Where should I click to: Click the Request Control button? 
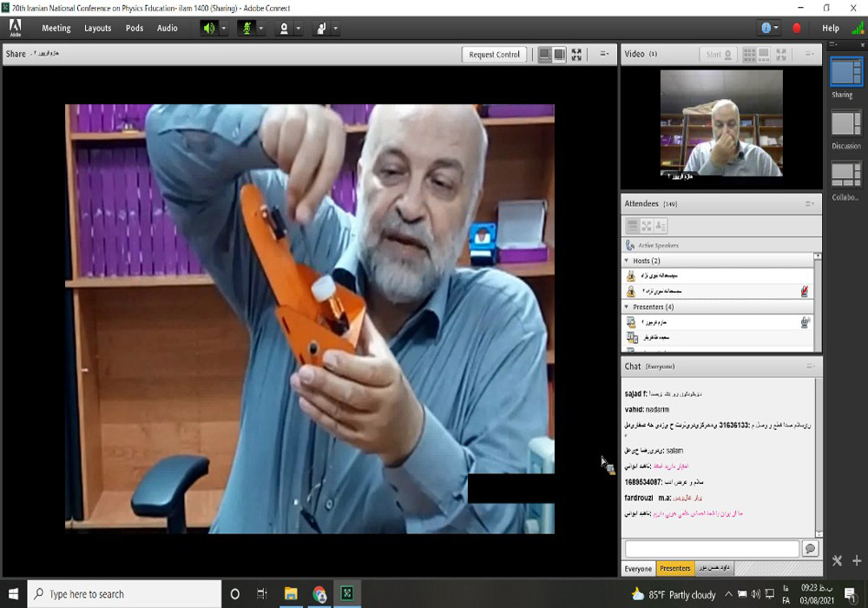(494, 55)
